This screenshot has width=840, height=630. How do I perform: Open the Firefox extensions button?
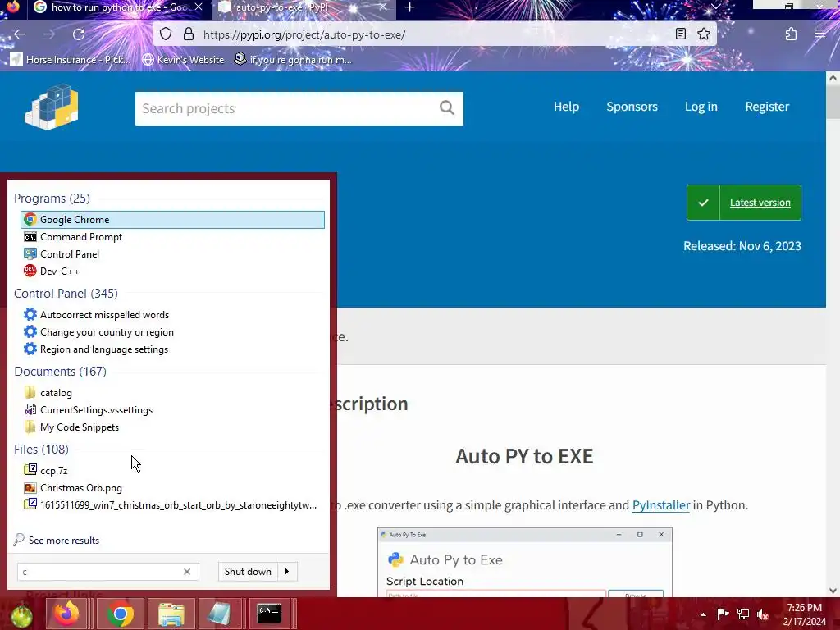click(x=792, y=34)
